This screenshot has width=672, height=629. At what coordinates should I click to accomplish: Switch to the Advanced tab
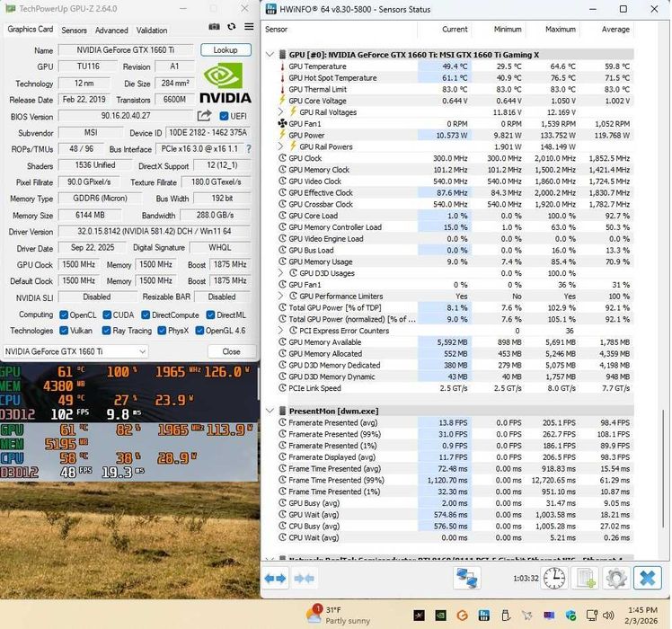point(111,30)
